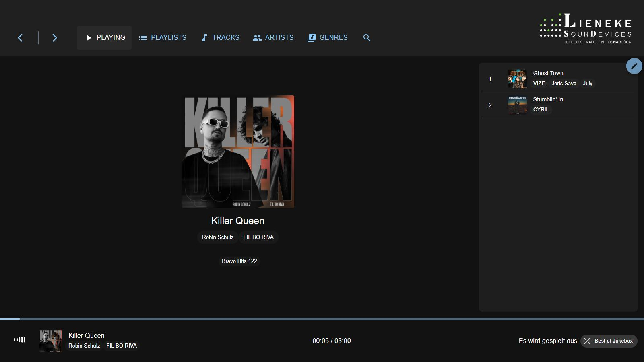Click the Killer Queen title in player bar
This screenshot has width=644, height=362.
87,335
